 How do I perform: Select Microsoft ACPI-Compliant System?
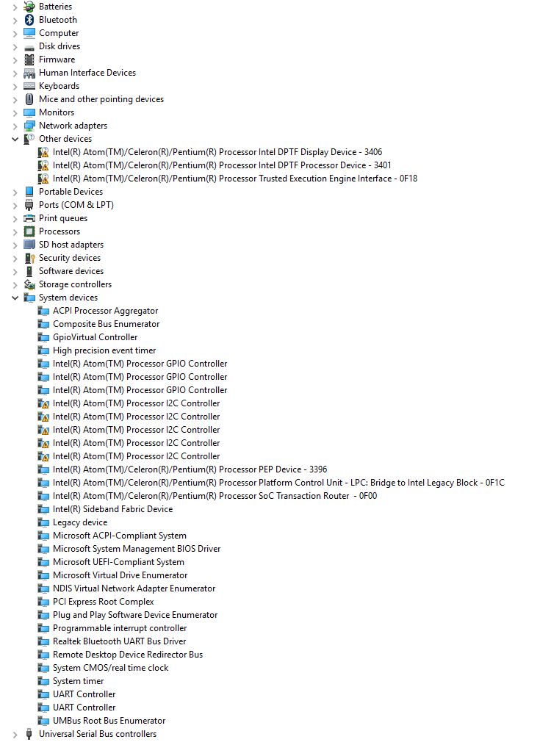click(120, 536)
